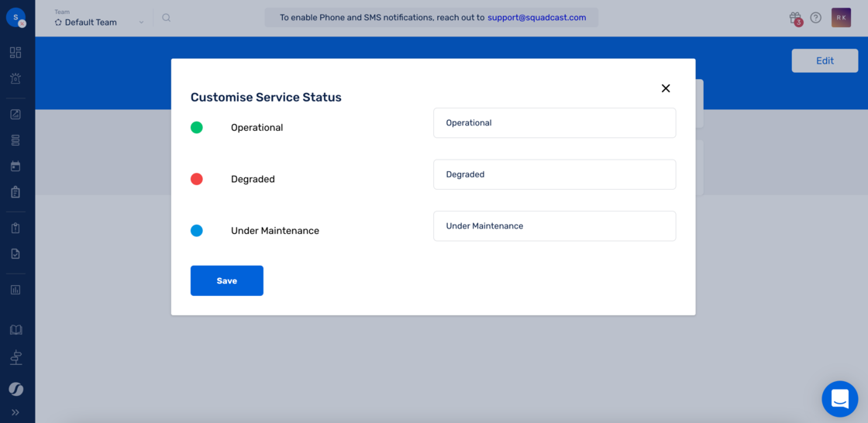Open the chat support bubble
This screenshot has width=868, height=423.
point(840,399)
